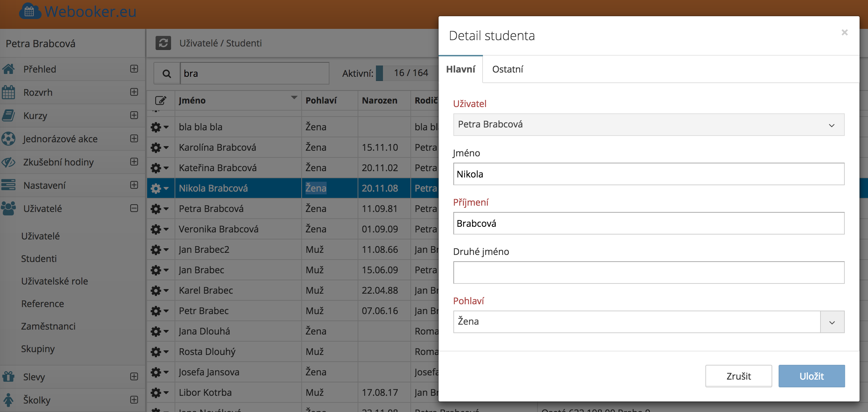Open Uživatelské role in the sidebar
Viewport: 868px width, 412px height.
click(x=55, y=281)
